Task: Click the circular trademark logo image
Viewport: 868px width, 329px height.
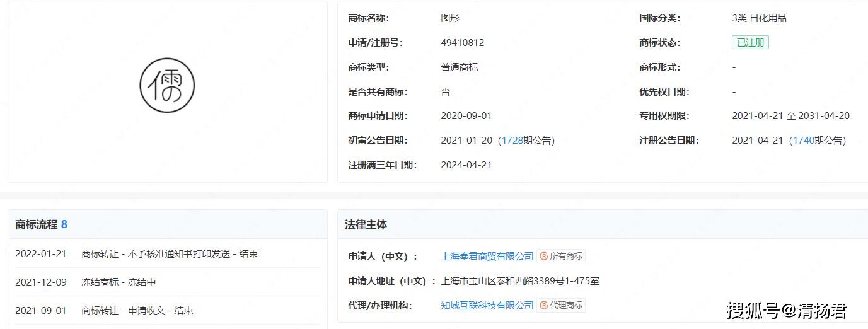Action: coord(167,86)
